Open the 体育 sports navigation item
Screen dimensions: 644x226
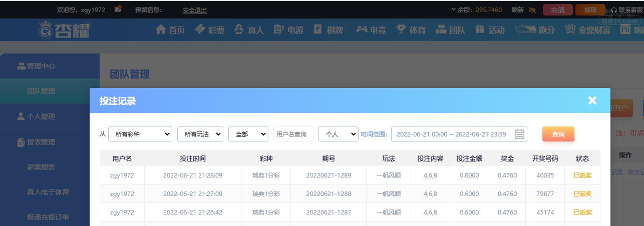[411, 30]
